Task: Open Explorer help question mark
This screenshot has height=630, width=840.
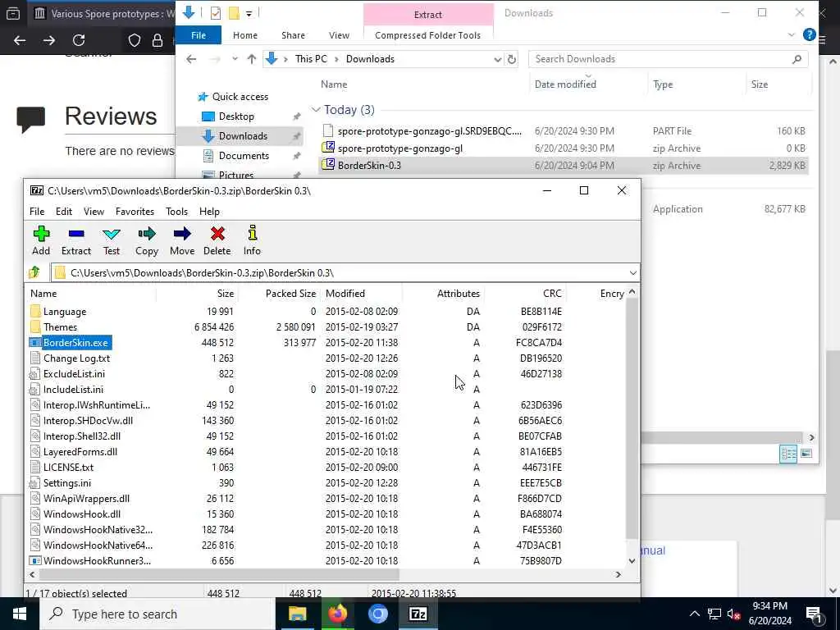Action: (x=809, y=34)
